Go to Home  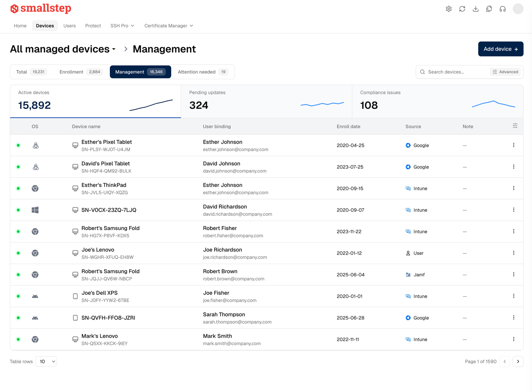(20, 26)
